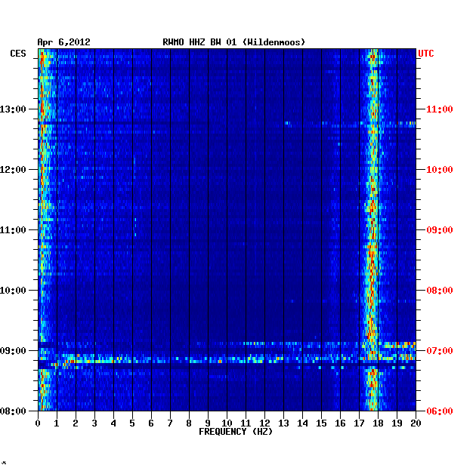Click the red 06:00 UTC label

coord(440,411)
